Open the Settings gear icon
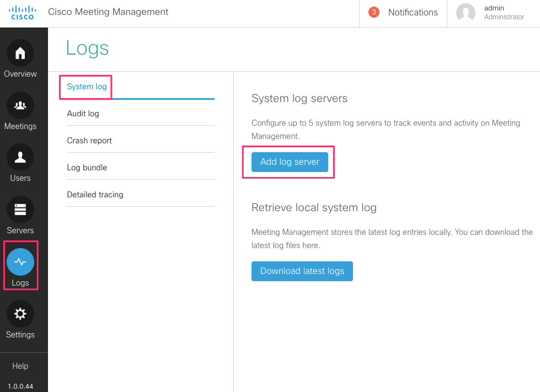 (x=20, y=314)
